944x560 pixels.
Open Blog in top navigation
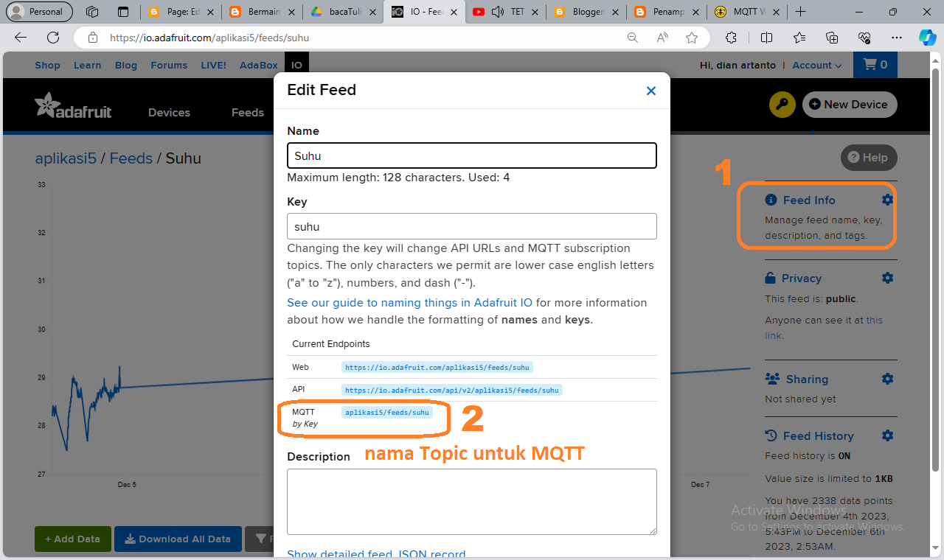pyautogui.click(x=126, y=65)
